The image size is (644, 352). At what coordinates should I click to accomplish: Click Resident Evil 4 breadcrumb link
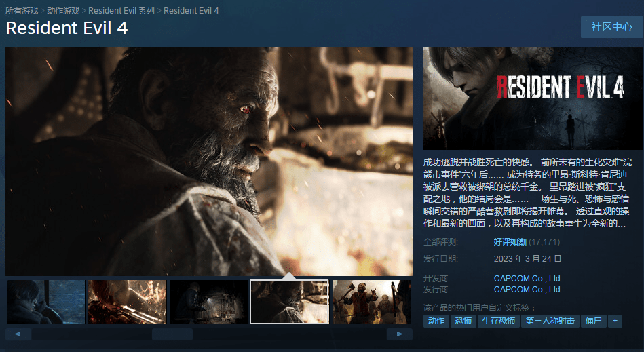click(x=191, y=11)
